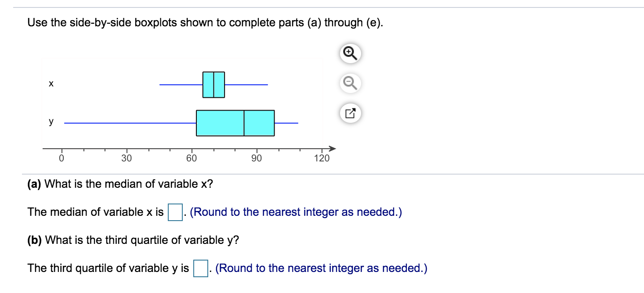The width and height of the screenshot is (644, 293).
Task: Click the answer box for the median of x
Action: click(175, 212)
